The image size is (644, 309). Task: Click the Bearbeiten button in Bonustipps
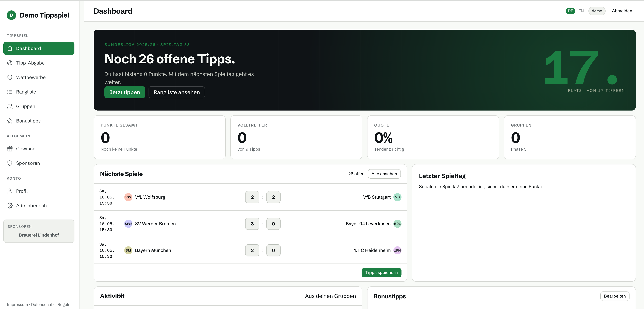[x=615, y=296]
